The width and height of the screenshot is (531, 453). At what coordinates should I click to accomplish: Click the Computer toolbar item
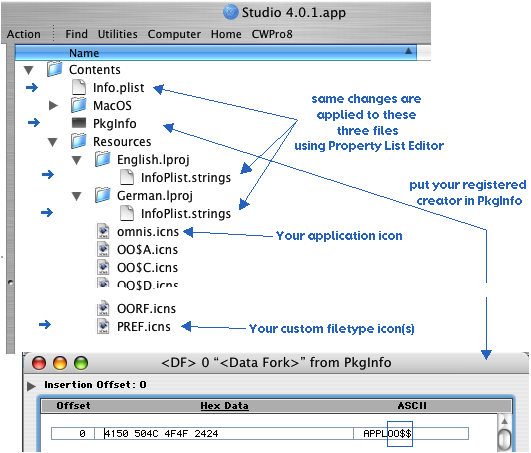(174, 34)
